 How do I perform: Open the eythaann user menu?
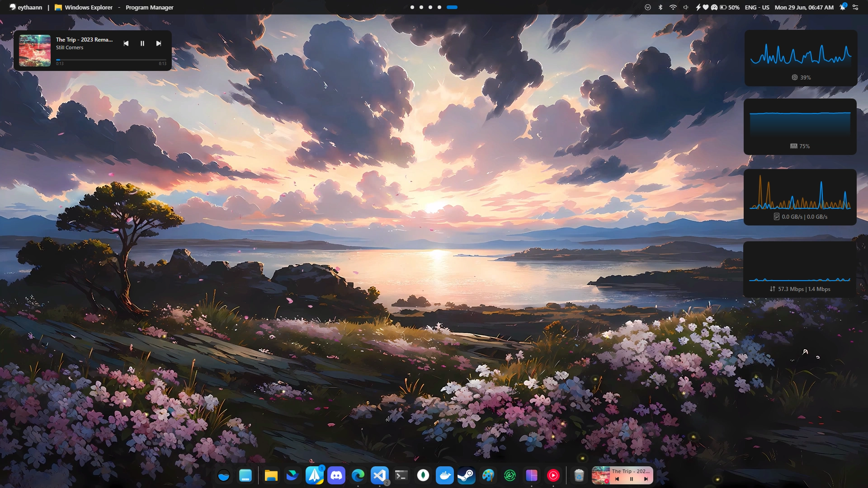coord(26,7)
